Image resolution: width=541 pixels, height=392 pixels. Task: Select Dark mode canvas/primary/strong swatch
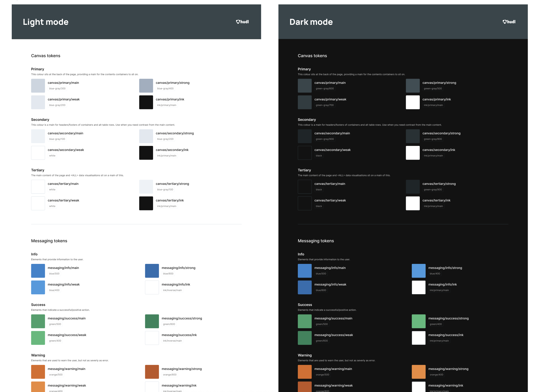(413, 85)
